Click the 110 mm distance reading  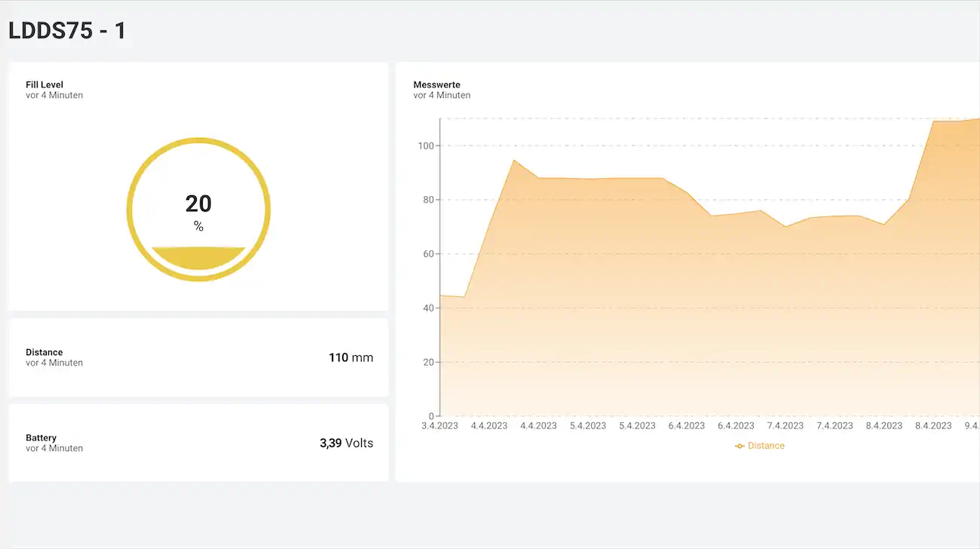pos(351,357)
